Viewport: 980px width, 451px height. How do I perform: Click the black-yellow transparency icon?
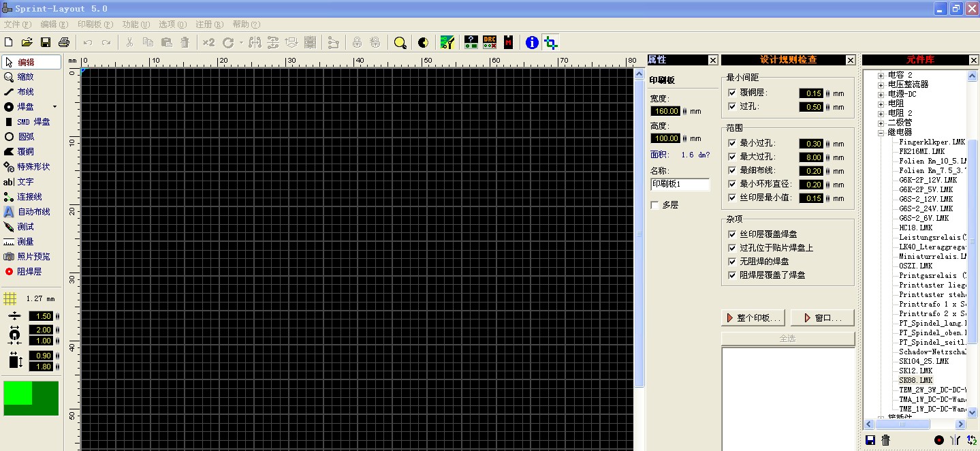click(423, 42)
